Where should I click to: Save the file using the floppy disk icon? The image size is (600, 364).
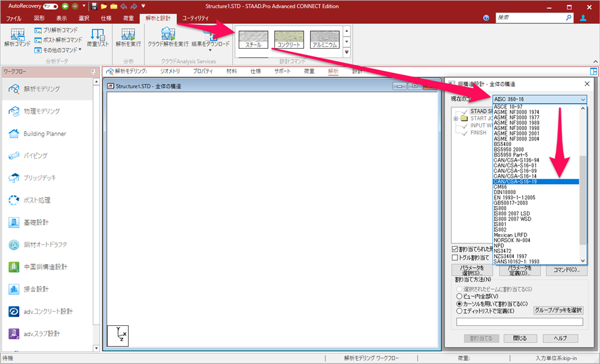94,6
